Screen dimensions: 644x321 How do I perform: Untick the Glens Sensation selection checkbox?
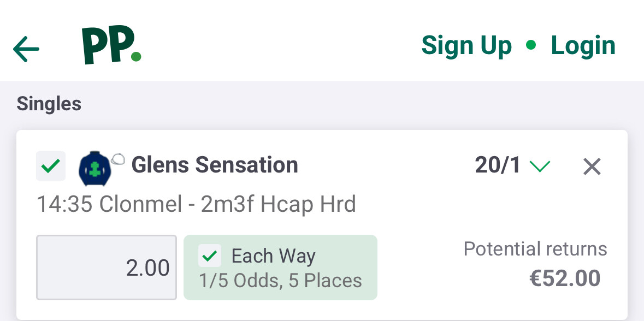pos(51,166)
